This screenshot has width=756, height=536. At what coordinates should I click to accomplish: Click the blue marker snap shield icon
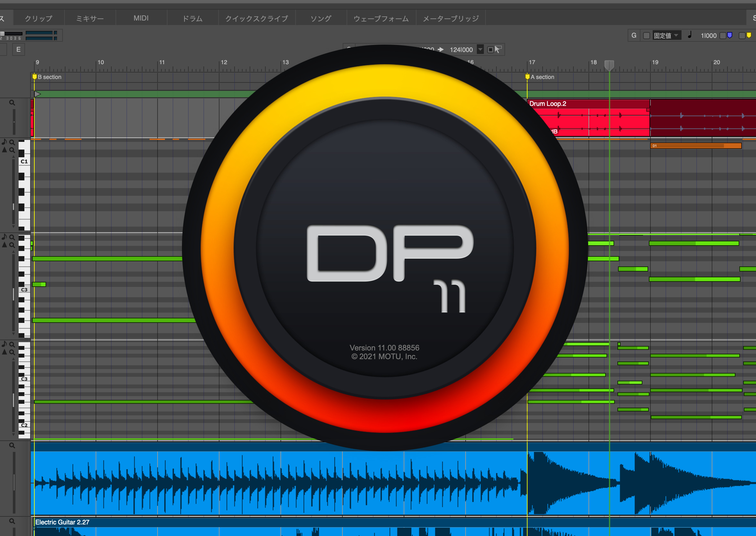point(730,35)
